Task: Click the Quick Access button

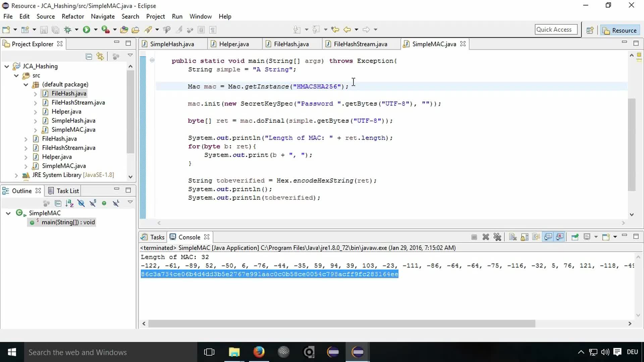Action: pyautogui.click(x=556, y=29)
